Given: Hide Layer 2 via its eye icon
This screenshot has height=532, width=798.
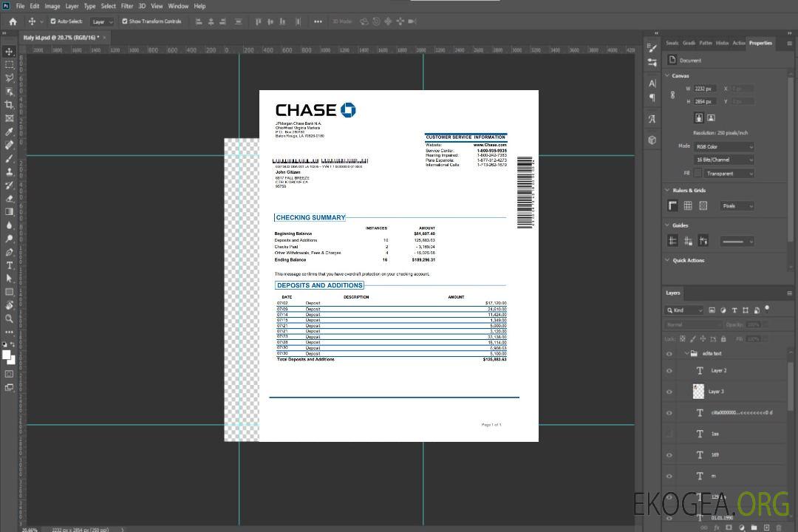Looking at the screenshot, I should 669,371.
